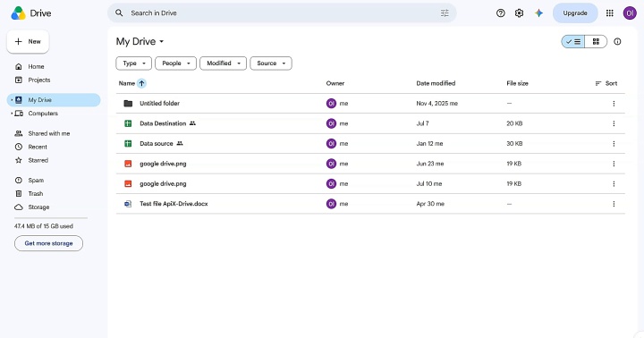Select My Drive in sidebar
Image resolution: width=644 pixels, height=338 pixels.
click(54, 100)
